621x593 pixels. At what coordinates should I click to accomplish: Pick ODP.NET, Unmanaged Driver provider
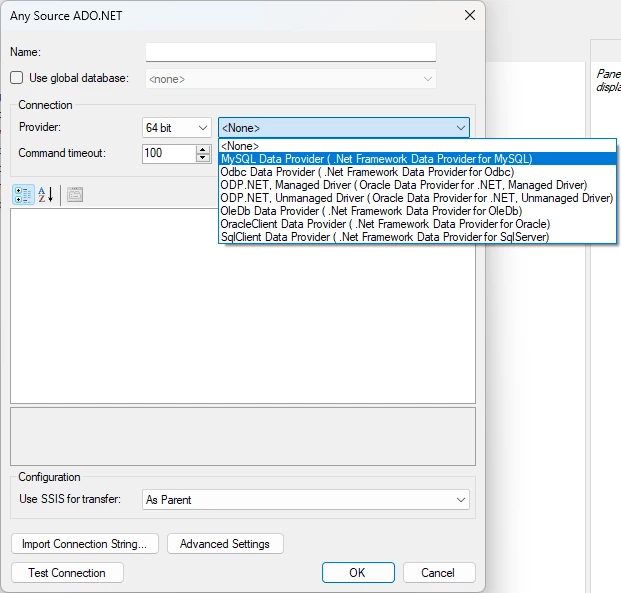[x=417, y=198]
